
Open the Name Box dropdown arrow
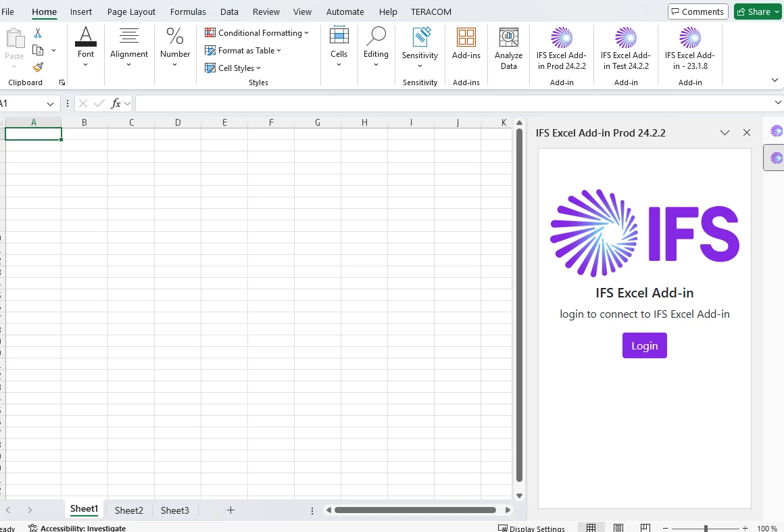coord(50,104)
